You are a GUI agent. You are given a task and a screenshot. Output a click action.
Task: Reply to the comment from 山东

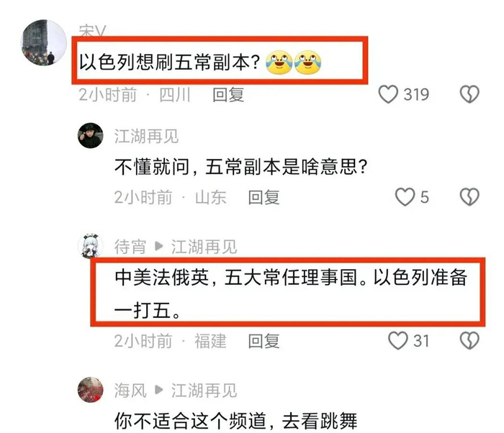[264, 197]
